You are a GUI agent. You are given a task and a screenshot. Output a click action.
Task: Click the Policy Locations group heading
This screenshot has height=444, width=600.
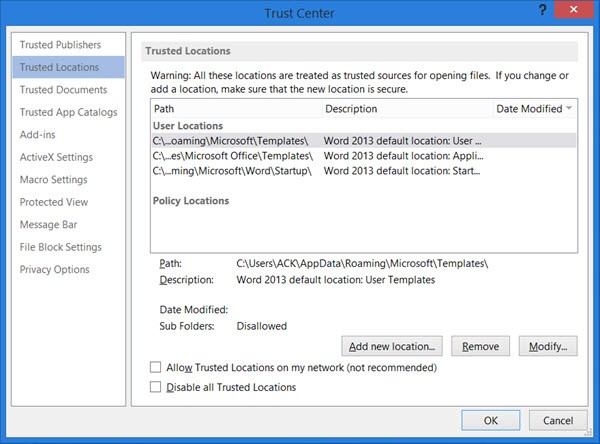click(x=191, y=201)
